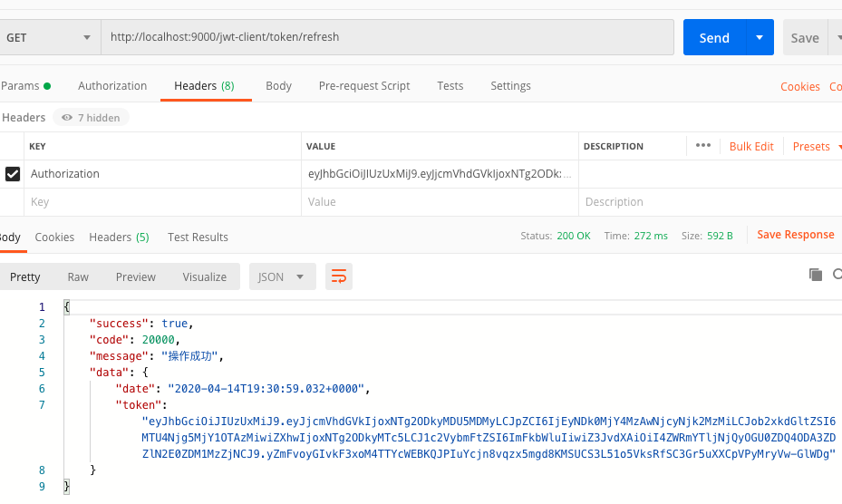The height and width of the screenshot is (504, 842).
Task: Show the 7 hidden headers eye toggle
Action: [x=91, y=118]
